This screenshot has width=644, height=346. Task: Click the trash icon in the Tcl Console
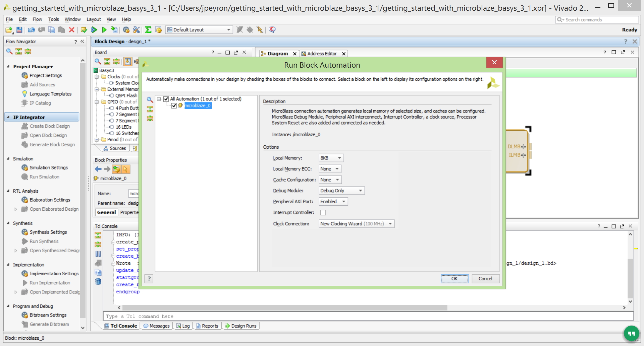coord(98,281)
